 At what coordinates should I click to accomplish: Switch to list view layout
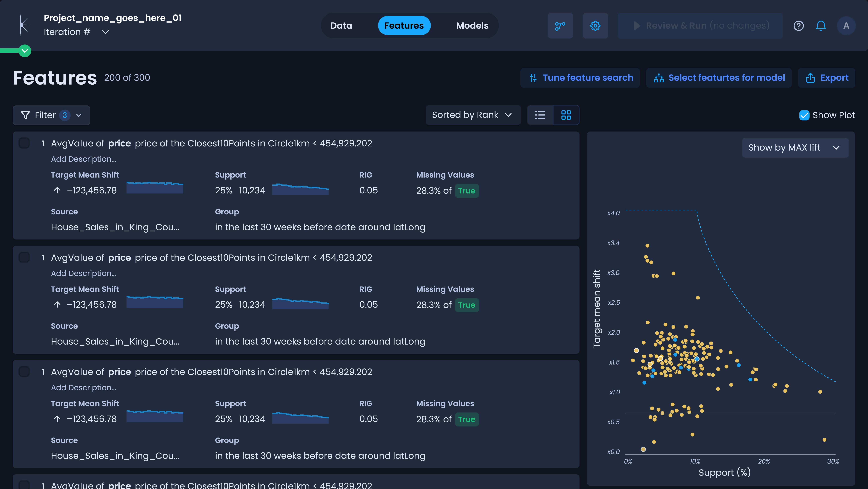point(540,115)
